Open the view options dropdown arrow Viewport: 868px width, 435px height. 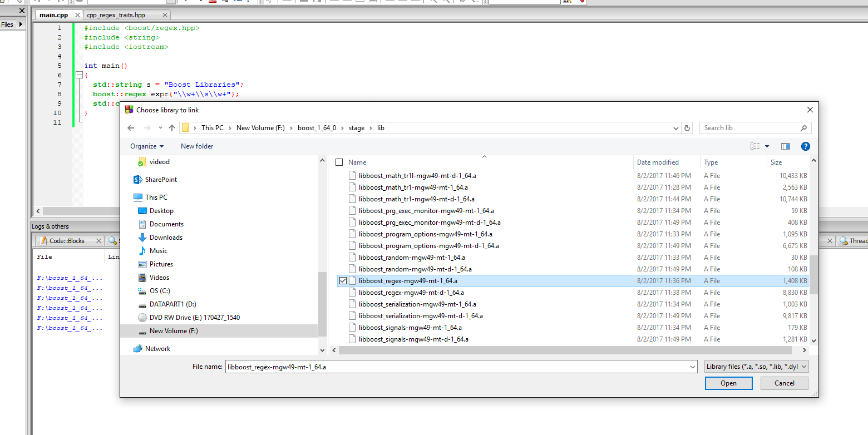point(767,146)
